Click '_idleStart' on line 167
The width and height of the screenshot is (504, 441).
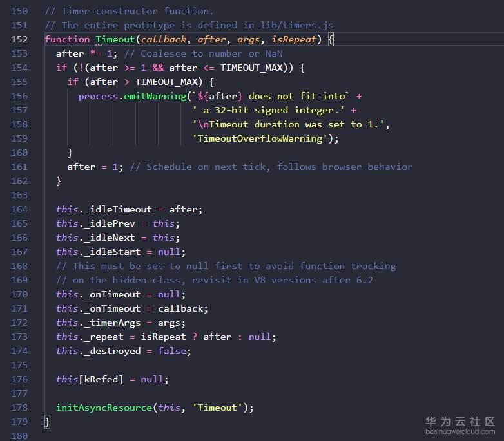coord(112,252)
